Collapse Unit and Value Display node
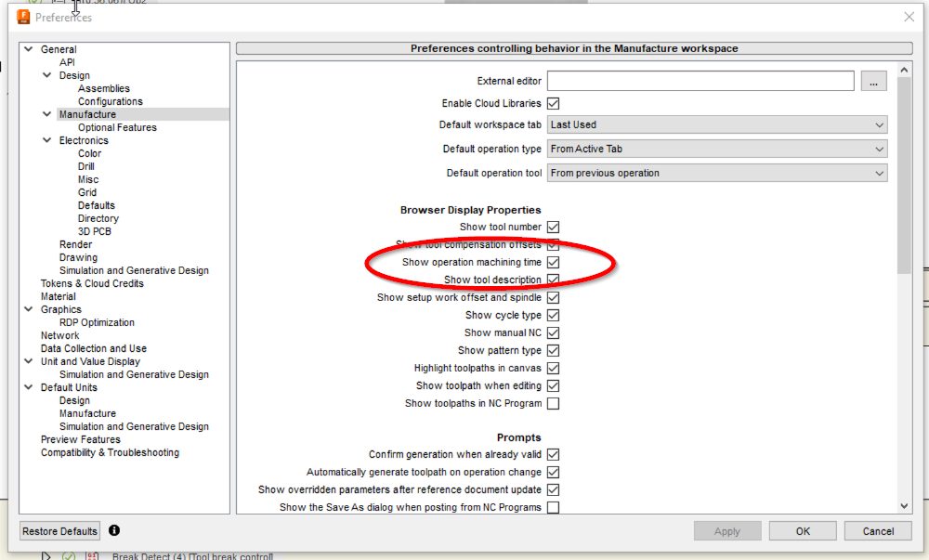Viewport: 929px width, 560px height. click(29, 361)
